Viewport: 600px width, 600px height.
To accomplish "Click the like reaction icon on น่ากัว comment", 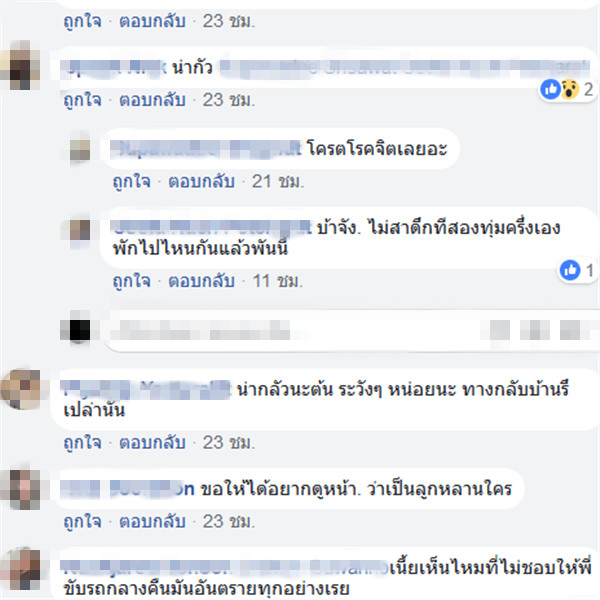I will [x=551, y=89].
